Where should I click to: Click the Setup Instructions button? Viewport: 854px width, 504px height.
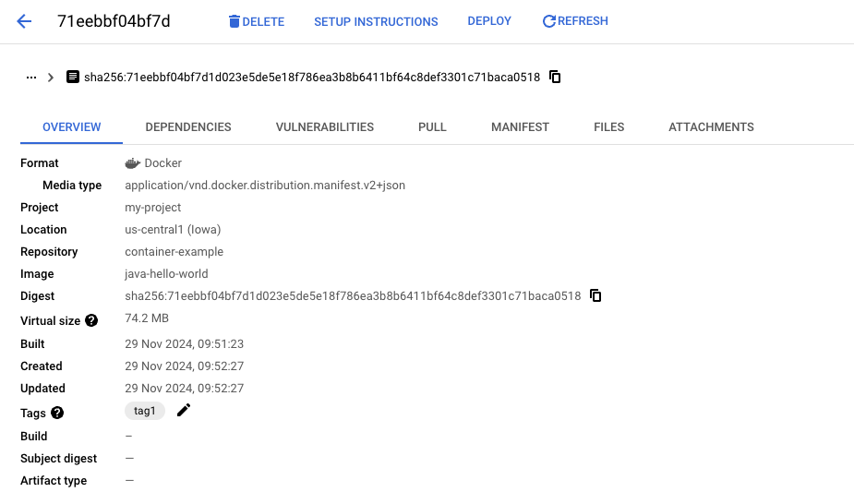(376, 21)
